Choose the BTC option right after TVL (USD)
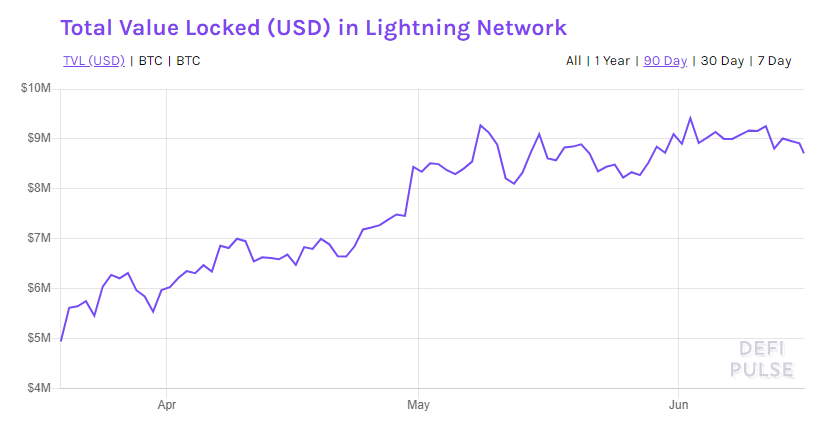Screen dimensions: 825x422 point(150,61)
